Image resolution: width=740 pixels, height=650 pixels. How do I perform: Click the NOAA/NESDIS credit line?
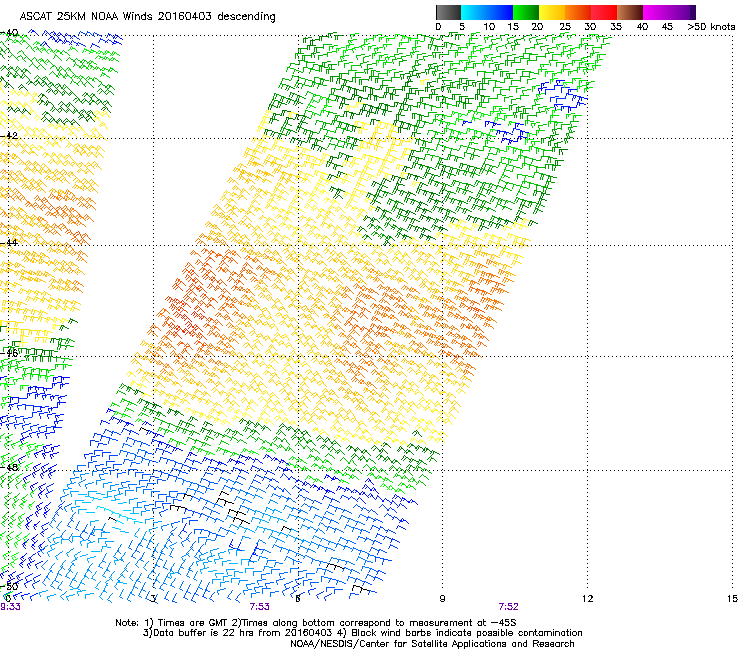[x=432, y=644]
